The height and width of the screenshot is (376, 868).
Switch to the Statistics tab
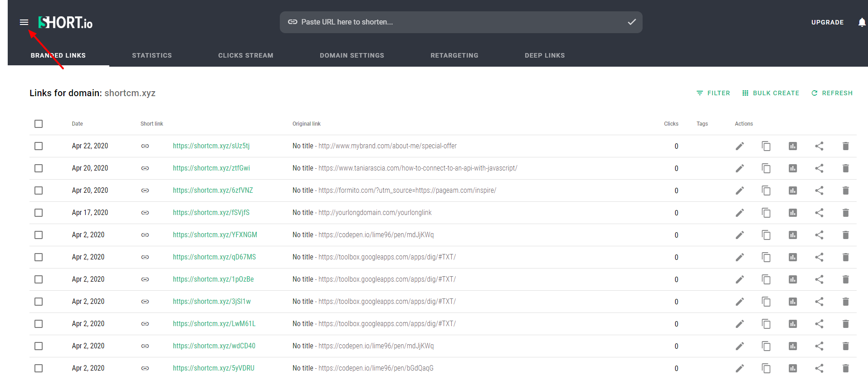[x=152, y=55]
